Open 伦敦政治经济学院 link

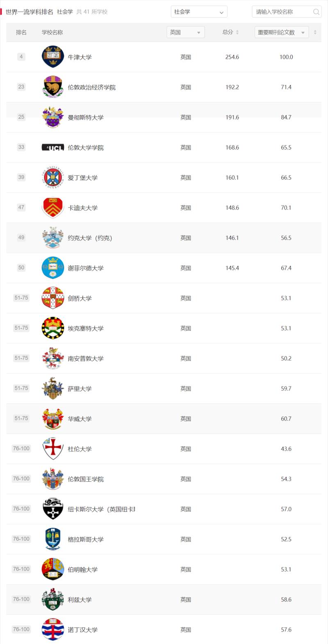[91, 87]
